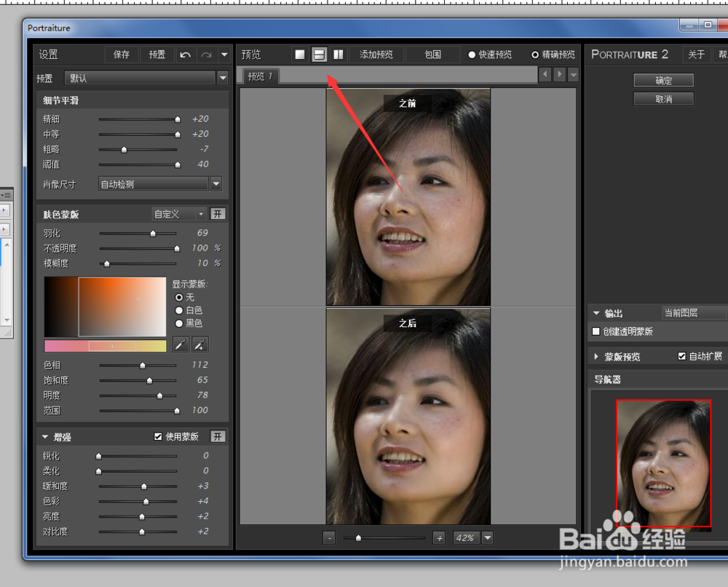Expand the 蒙版预览 section

pyautogui.click(x=597, y=357)
